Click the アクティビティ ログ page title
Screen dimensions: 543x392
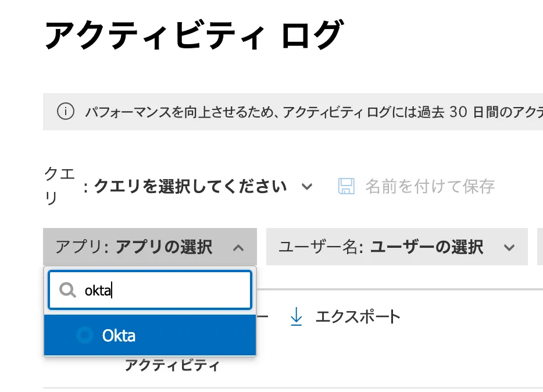(x=193, y=35)
